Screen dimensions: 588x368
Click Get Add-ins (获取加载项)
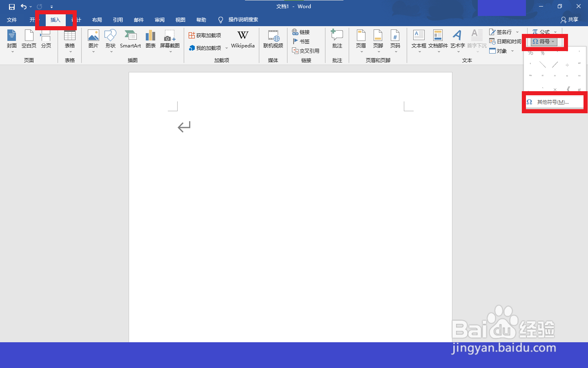pyautogui.click(x=205, y=36)
